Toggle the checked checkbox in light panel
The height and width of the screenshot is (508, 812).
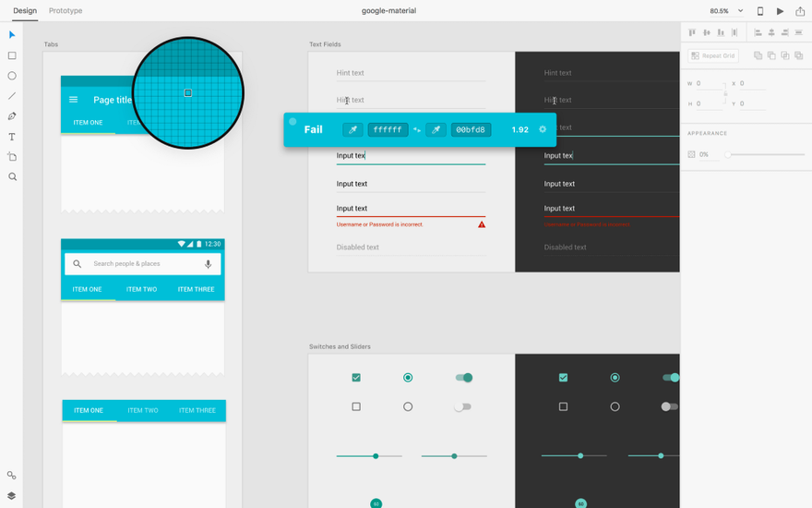(356, 378)
